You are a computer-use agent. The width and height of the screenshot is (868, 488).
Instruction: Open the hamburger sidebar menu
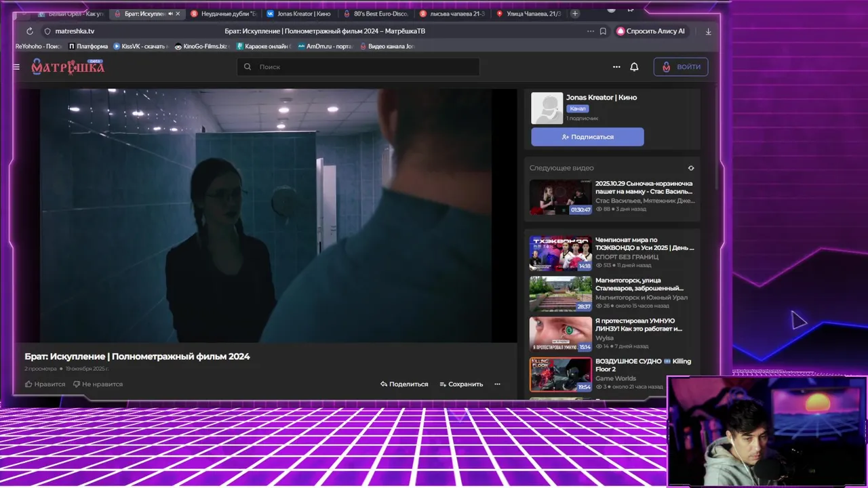tap(16, 67)
